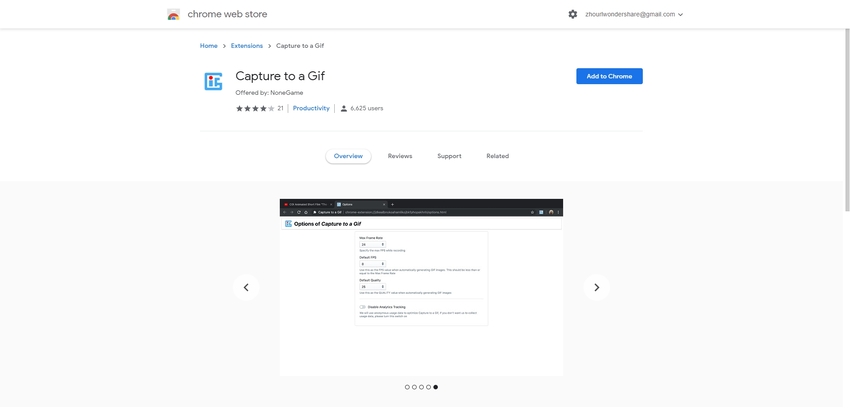Open the Productivity category link
Viewport: 850px width, 415px height.
pos(311,108)
